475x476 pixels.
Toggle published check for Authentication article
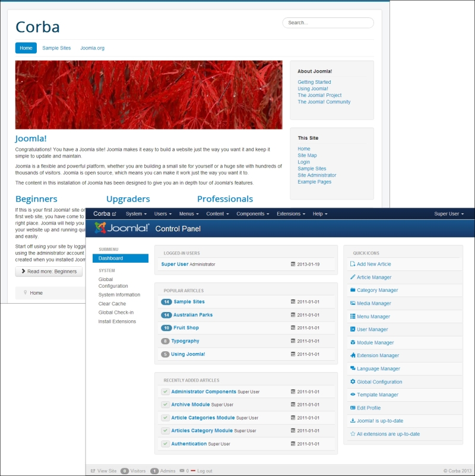click(x=165, y=444)
